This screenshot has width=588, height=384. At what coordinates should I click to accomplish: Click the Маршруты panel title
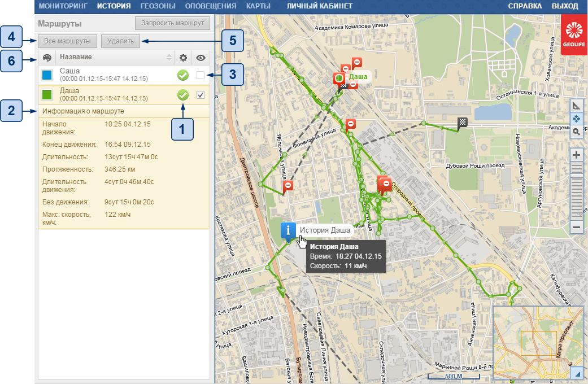[60, 24]
